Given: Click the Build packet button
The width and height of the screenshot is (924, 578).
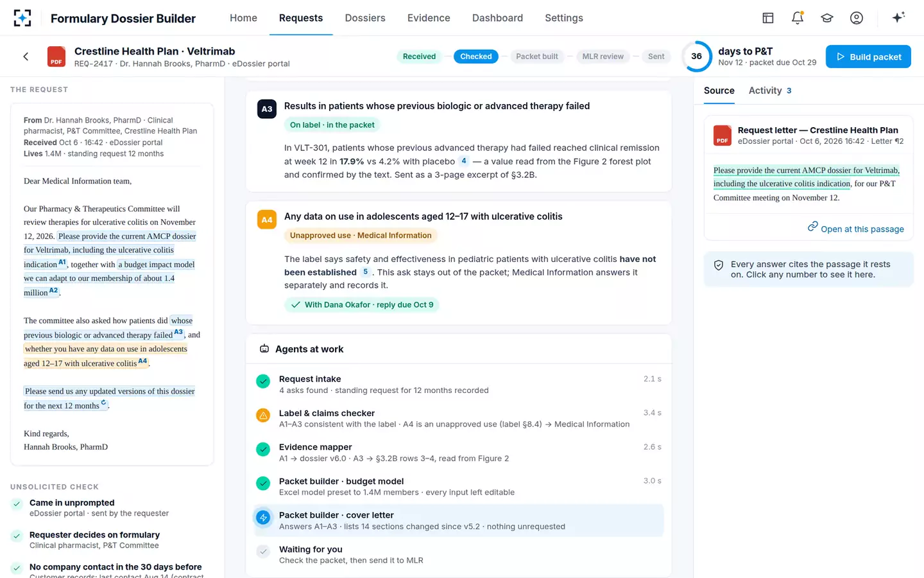Looking at the screenshot, I should coord(868,57).
